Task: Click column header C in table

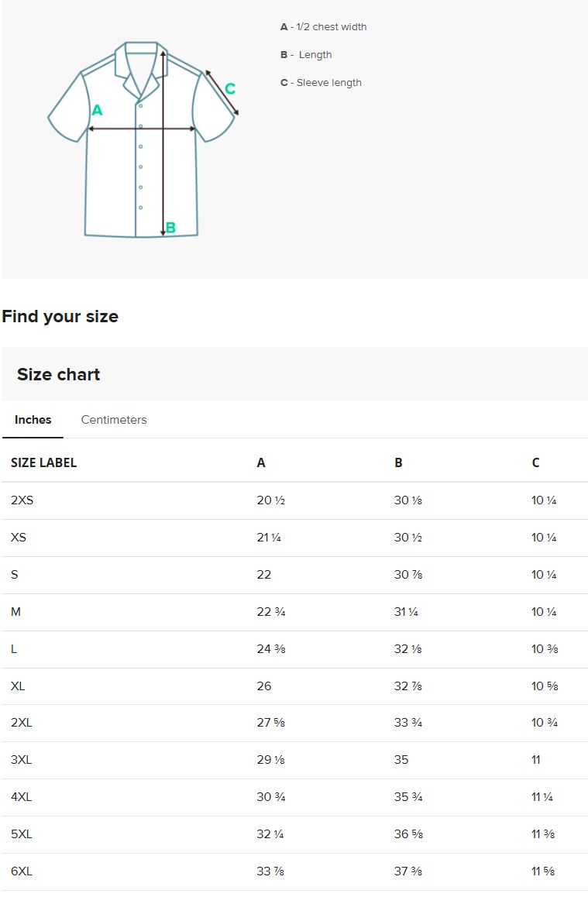Action: click(x=535, y=462)
